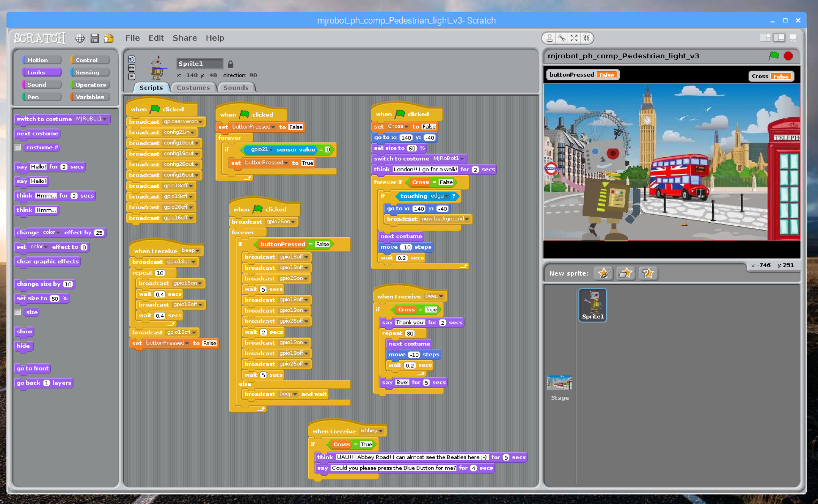Enable the costume # stage watcher checkbox
This screenshot has width=818, height=504.
[x=17, y=147]
